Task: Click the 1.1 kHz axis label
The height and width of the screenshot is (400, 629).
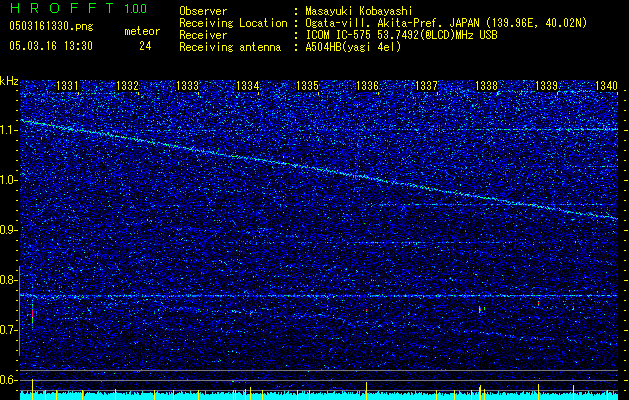Action: [x=9, y=131]
